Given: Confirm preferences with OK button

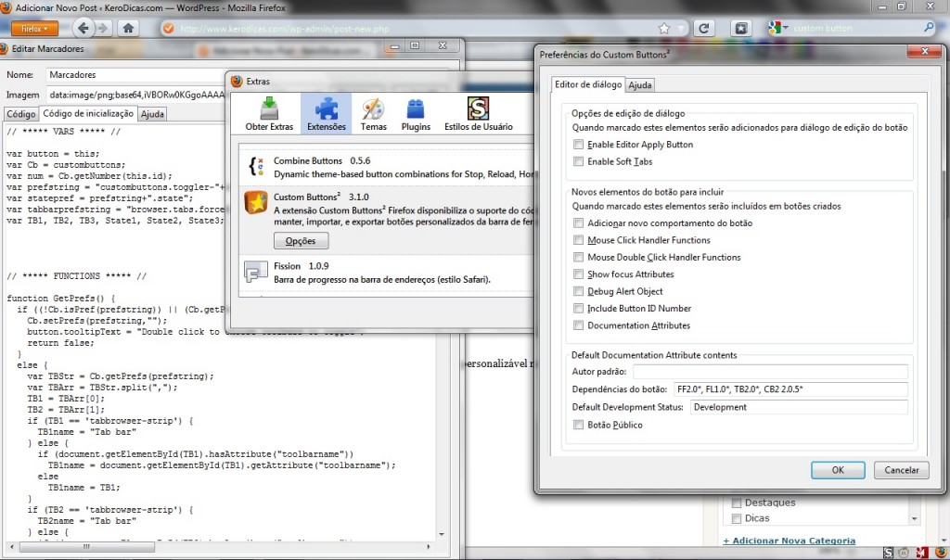Looking at the screenshot, I should coord(838,470).
